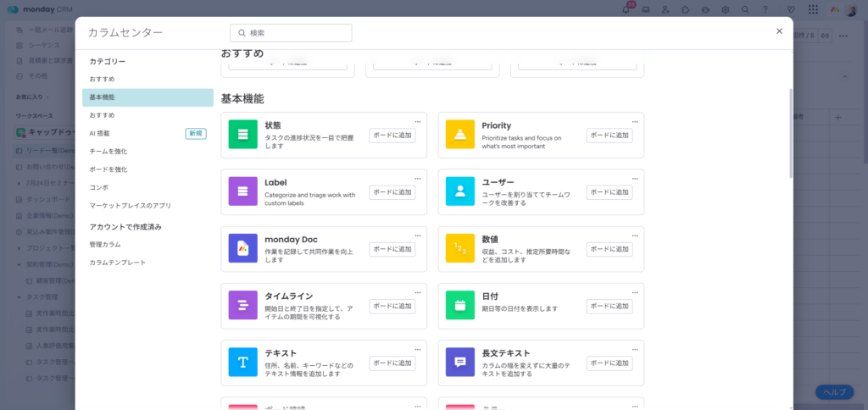The width and height of the screenshot is (868, 410).
Task: Click the yellow Priority column icon
Action: point(460,135)
